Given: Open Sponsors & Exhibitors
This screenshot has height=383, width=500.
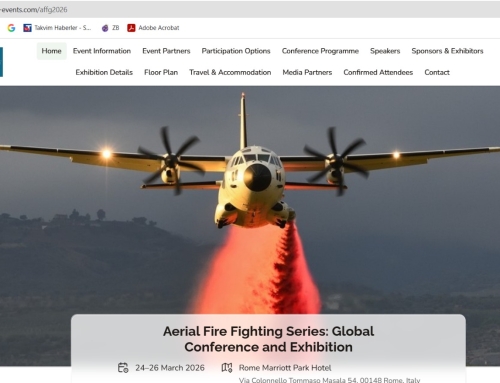Looking at the screenshot, I should 447,51.
